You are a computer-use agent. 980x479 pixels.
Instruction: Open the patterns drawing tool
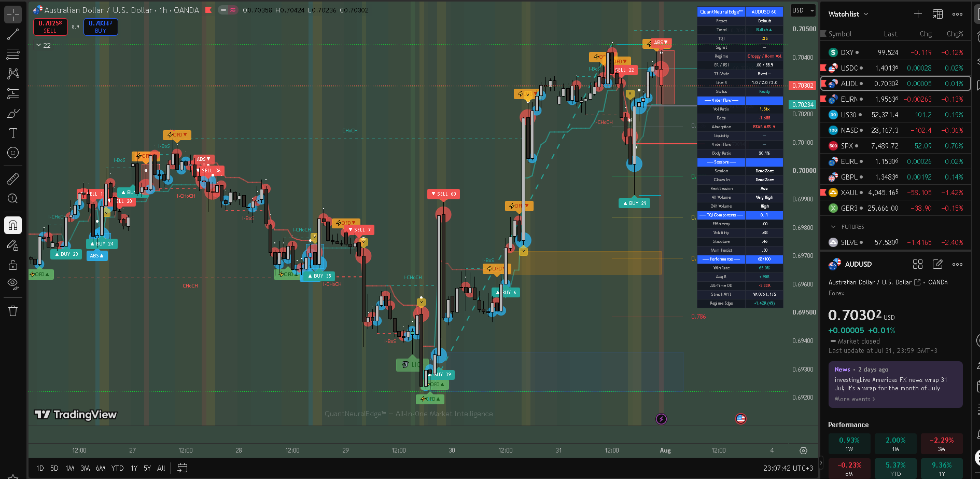[13, 74]
